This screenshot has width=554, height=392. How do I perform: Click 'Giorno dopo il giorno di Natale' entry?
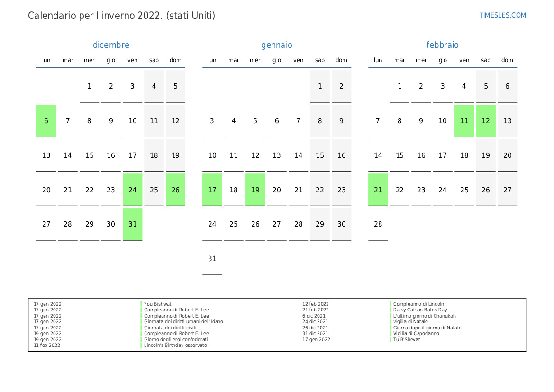[427, 328]
